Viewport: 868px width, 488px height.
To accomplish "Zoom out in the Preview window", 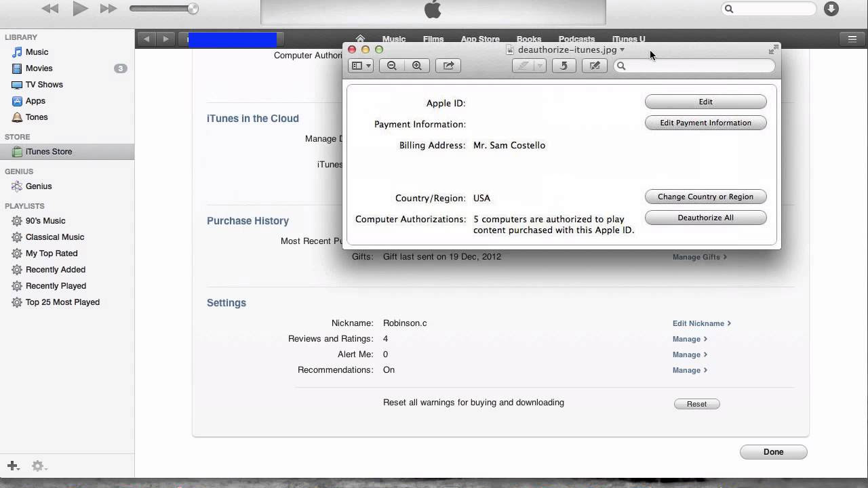I will (392, 66).
